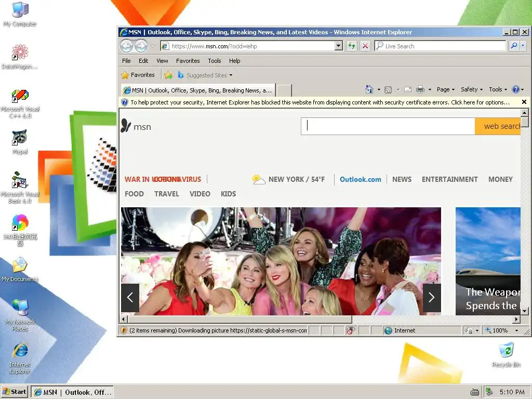Open the MONEY section link

[x=500, y=179]
